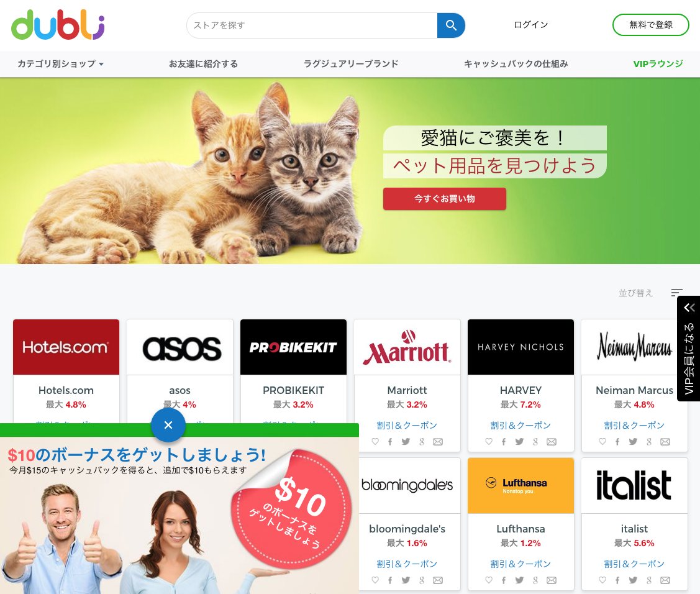
Task: Share bloomingdale's on Twitter
Action: [406, 580]
